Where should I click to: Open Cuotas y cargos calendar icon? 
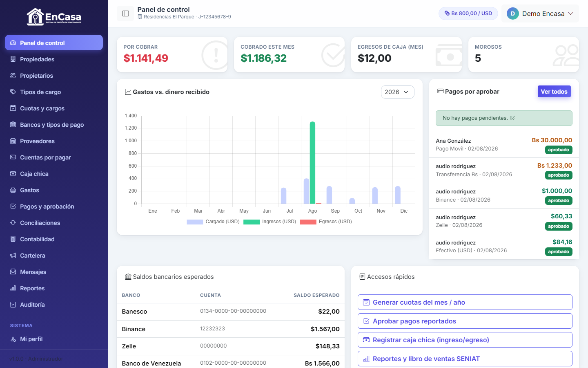(13, 108)
